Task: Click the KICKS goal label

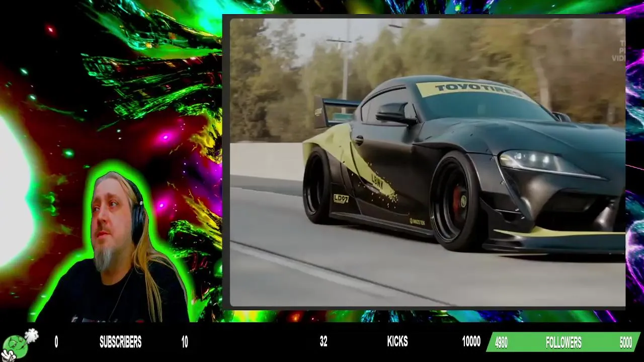Action: (x=397, y=342)
